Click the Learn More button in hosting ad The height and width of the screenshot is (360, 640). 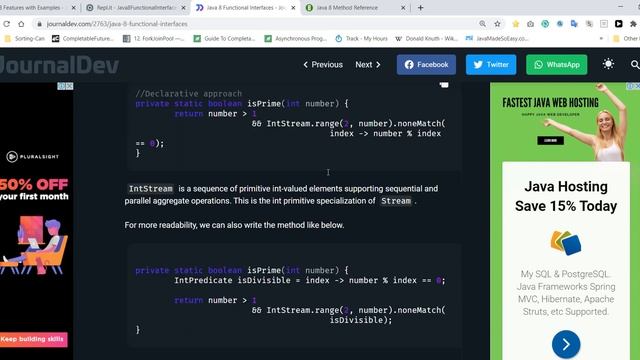550,140
